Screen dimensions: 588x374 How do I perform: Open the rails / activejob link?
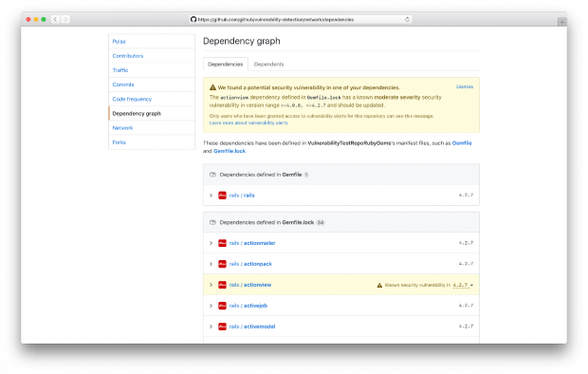(x=248, y=306)
